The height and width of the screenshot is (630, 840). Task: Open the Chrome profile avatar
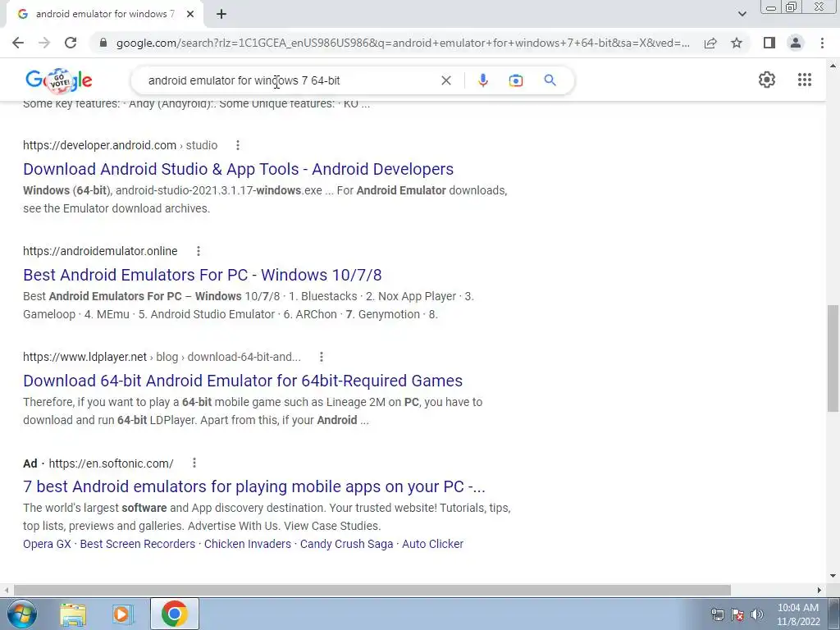(x=796, y=43)
